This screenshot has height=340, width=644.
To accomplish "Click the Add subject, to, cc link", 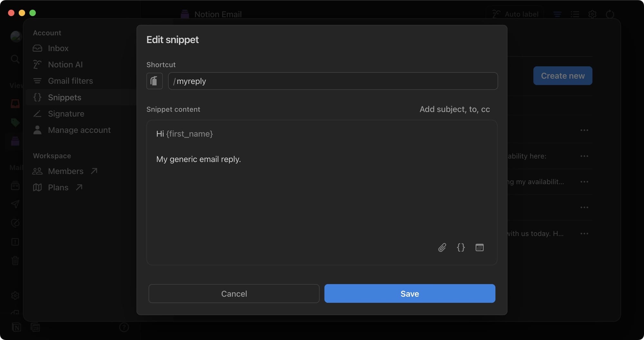I will [455, 109].
